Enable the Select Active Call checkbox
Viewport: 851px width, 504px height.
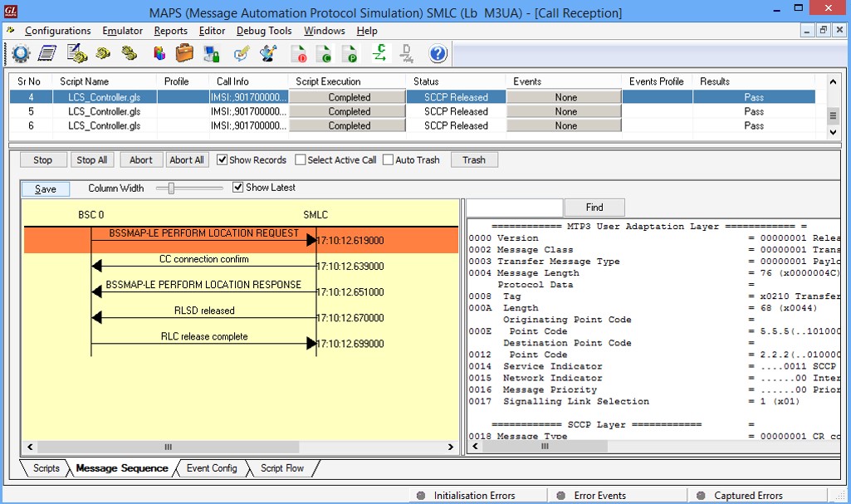tap(300, 159)
